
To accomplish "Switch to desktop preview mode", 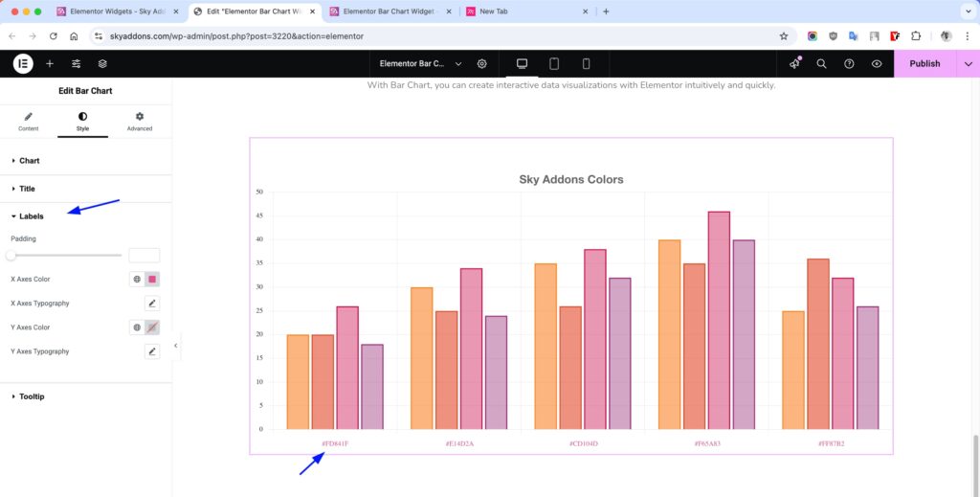I will (522, 64).
